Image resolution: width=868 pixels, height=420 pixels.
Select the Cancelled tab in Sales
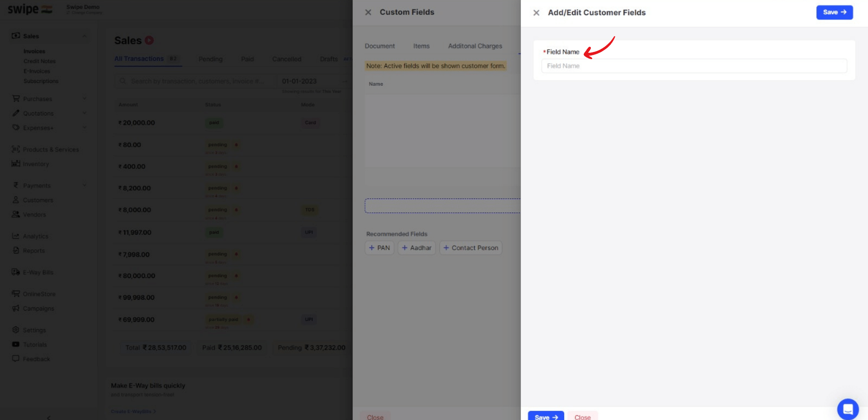pos(287,59)
